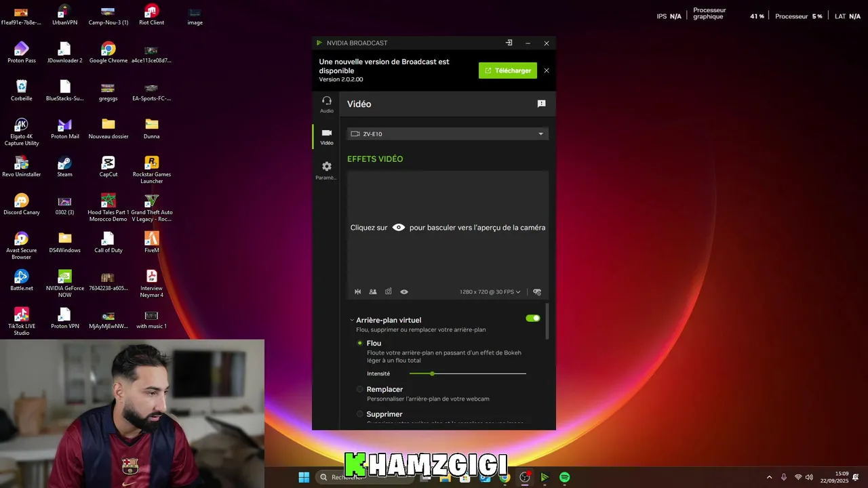The height and width of the screenshot is (488, 868).
Task: Click the mirror-flip icon under the preview
Action: click(358, 292)
